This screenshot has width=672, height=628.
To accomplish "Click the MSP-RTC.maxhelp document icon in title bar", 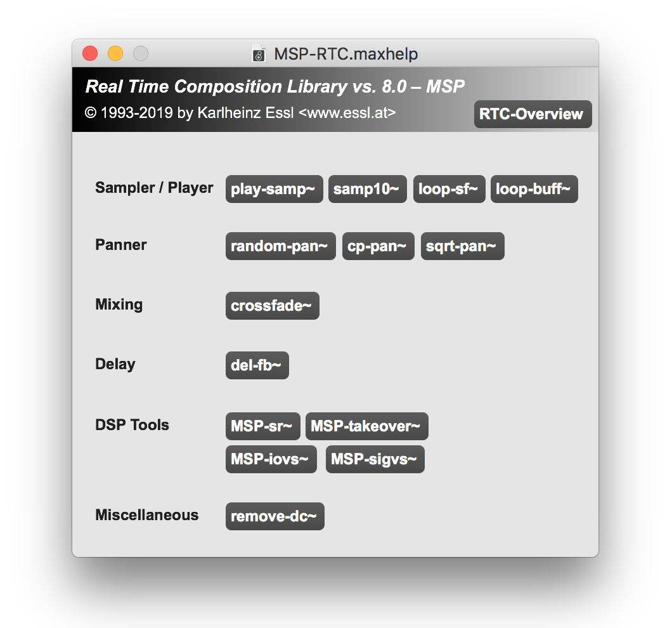I will (259, 54).
